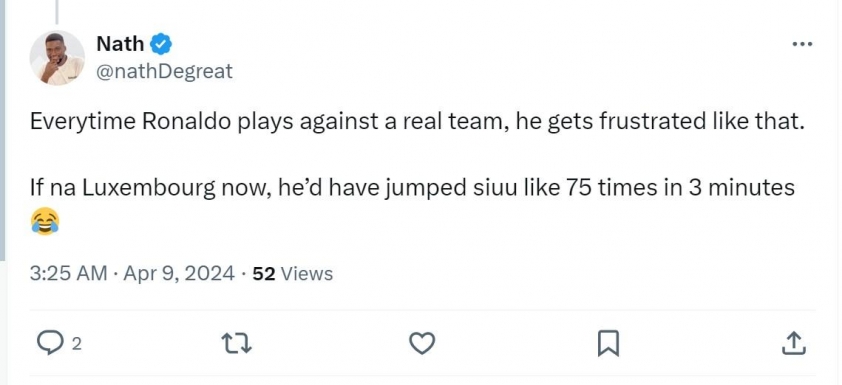Open the share icon for this tweet
The height and width of the screenshot is (385, 842).
[794, 343]
